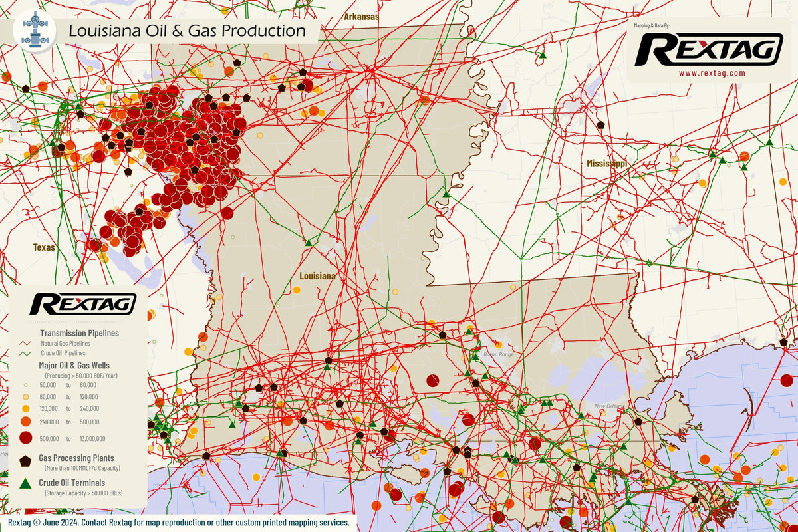This screenshot has width=798, height=532.
Task: Click the green Crude Oil Pipelines line symbol
Action: coord(26,354)
